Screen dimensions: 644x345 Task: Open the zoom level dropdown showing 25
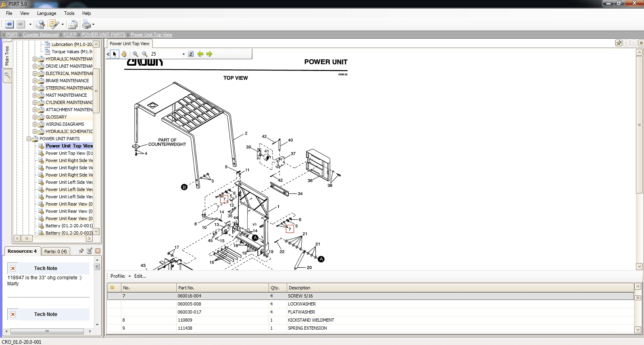tap(183, 54)
